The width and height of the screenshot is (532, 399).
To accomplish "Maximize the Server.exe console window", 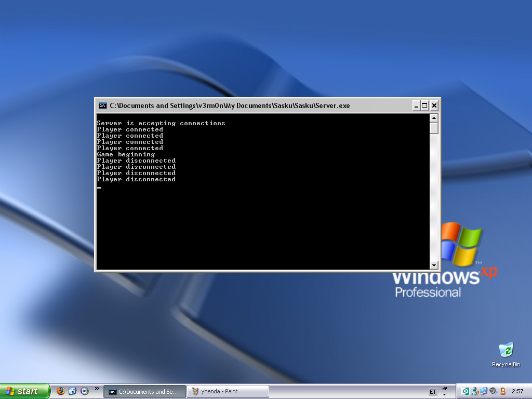I will (424, 106).
